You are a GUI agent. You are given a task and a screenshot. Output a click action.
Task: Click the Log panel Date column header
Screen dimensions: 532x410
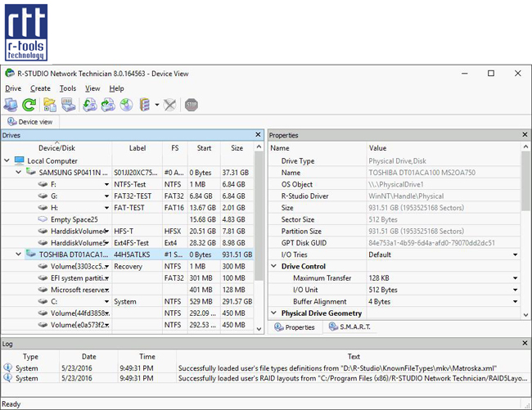[89, 357]
